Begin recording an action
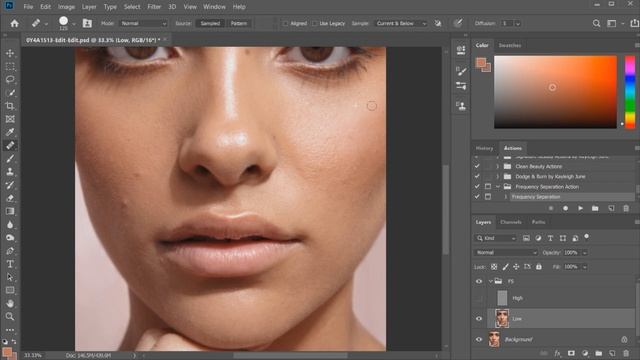Screen dimensions: 640x360 coord(565,208)
